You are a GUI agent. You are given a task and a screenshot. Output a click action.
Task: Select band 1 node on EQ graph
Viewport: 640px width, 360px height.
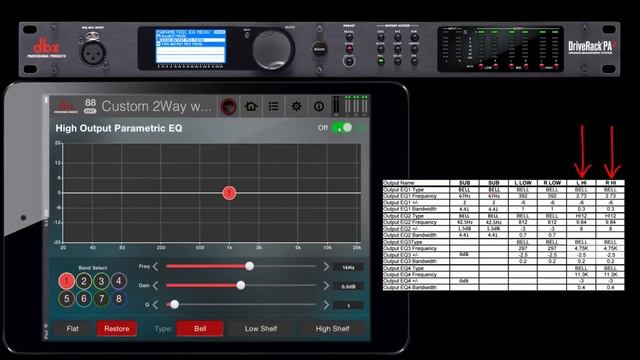229,193
